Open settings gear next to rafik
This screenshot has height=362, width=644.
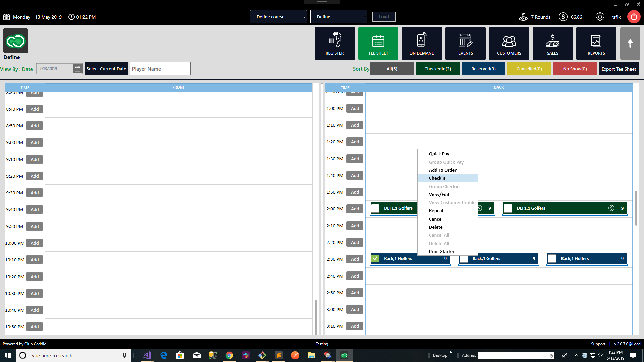coord(600,17)
